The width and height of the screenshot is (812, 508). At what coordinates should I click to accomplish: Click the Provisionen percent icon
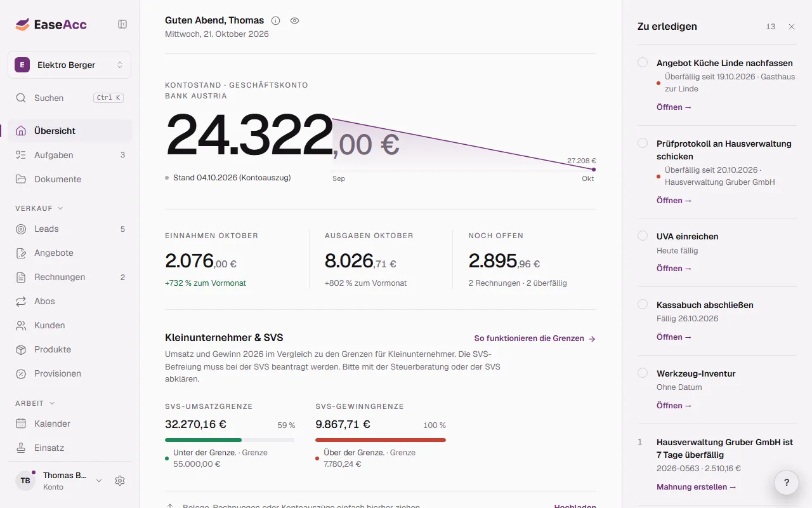pos(21,373)
